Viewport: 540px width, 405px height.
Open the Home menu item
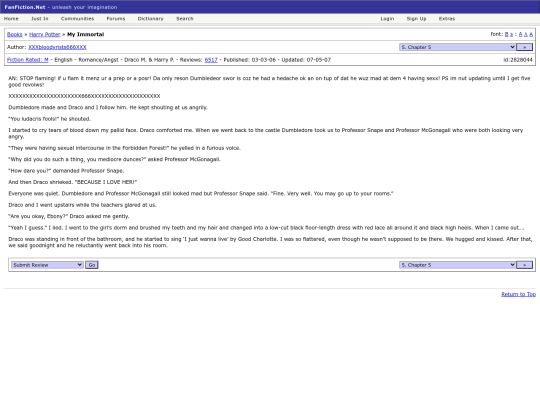pyautogui.click(x=11, y=19)
